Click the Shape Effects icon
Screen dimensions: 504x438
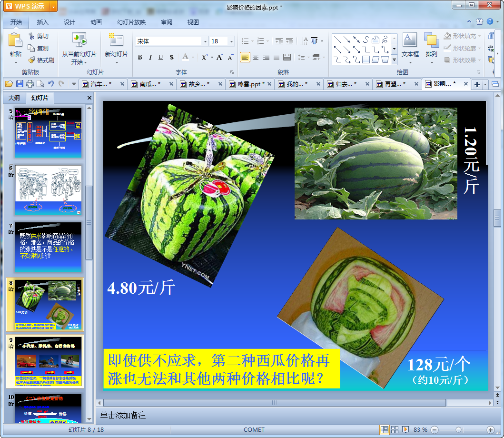click(x=447, y=60)
